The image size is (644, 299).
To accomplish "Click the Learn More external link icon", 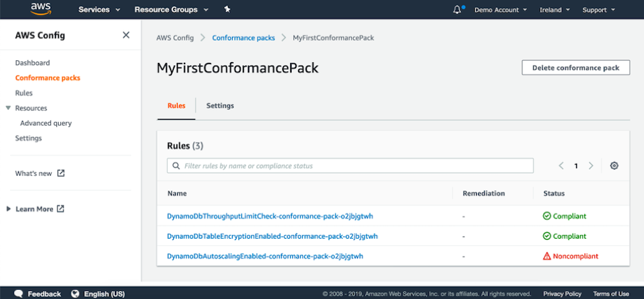I will click(60, 208).
